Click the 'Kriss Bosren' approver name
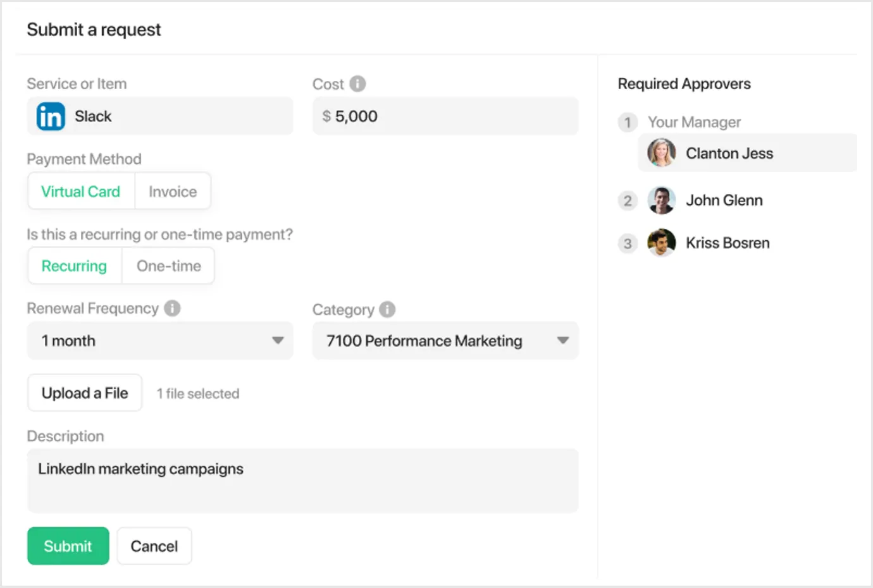Image resolution: width=873 pixels, height=588 pixels. pyautogui.click(x=727, y=243)
